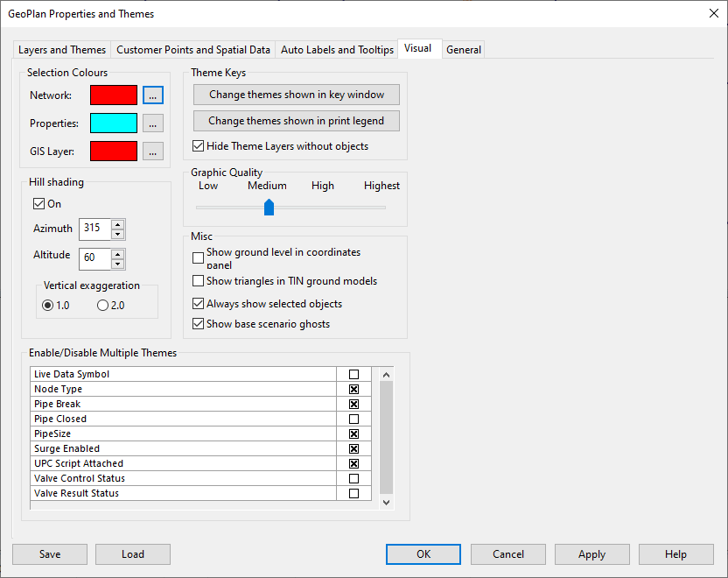Click the themes list scrollbar thumb
The height and width of the screenshot is (578, 728).
coord(386,437)
